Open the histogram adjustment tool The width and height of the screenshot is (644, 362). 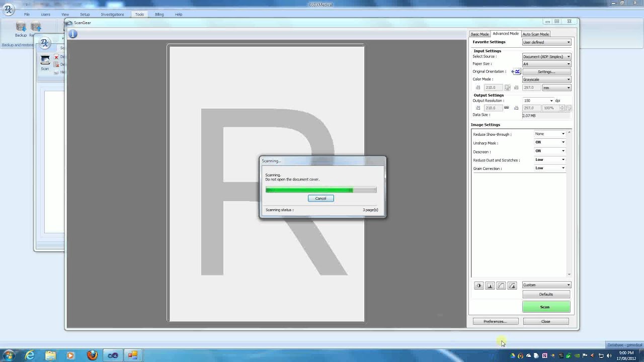click(490, 286)
